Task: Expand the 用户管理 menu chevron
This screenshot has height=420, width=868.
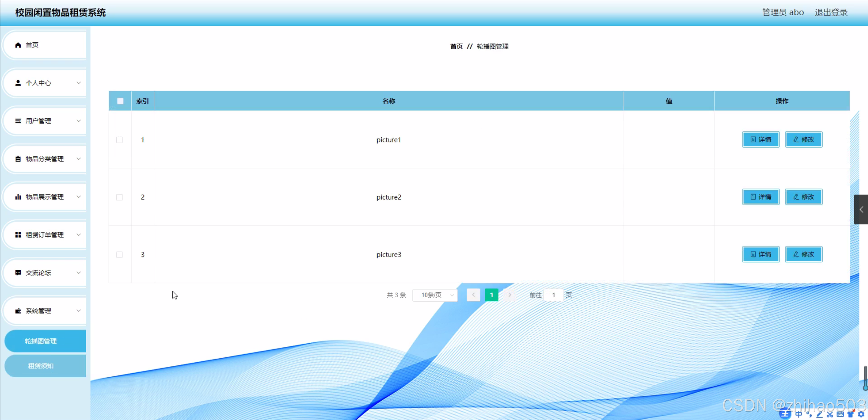Action: (79, 121)
